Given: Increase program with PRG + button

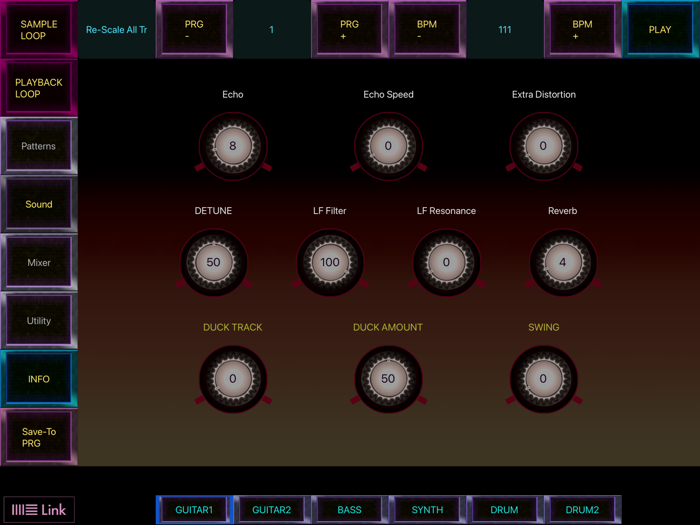Looking at the screenshot, I should (350, 29).
